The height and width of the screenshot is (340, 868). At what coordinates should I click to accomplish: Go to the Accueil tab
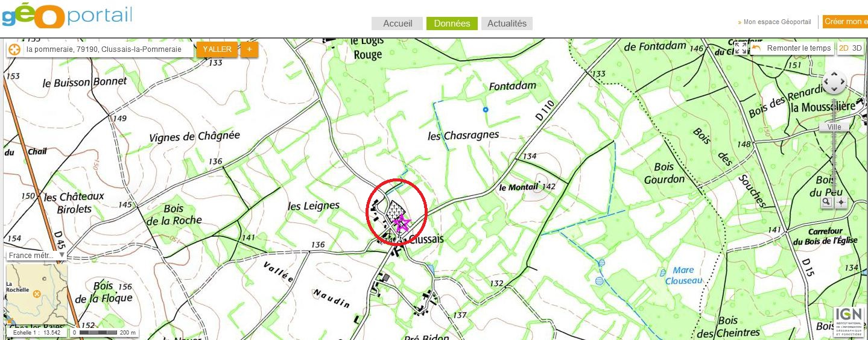click(x=398, y=24)
